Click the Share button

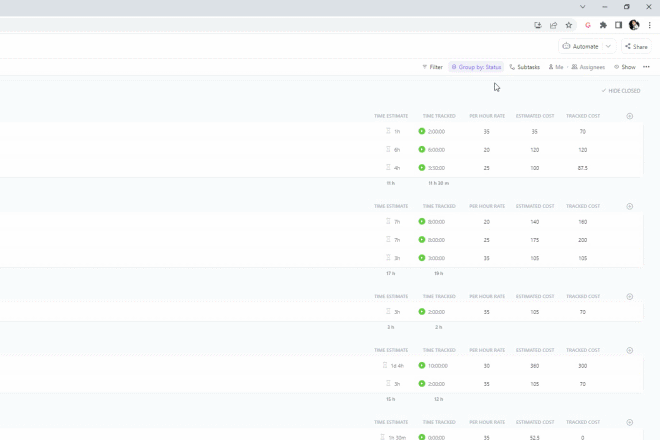tap(636, 46)
